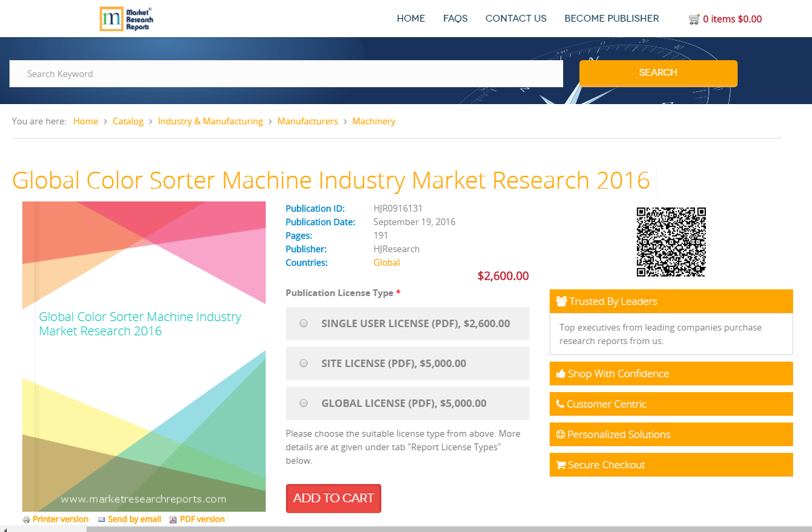
Task: Select Global License radio button
Action: 304,403
